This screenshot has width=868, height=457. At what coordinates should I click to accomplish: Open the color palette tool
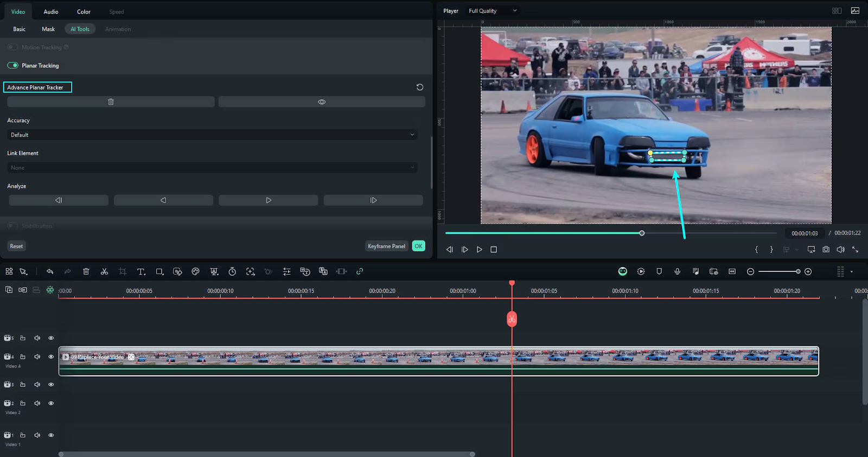(x=196, y=271)
